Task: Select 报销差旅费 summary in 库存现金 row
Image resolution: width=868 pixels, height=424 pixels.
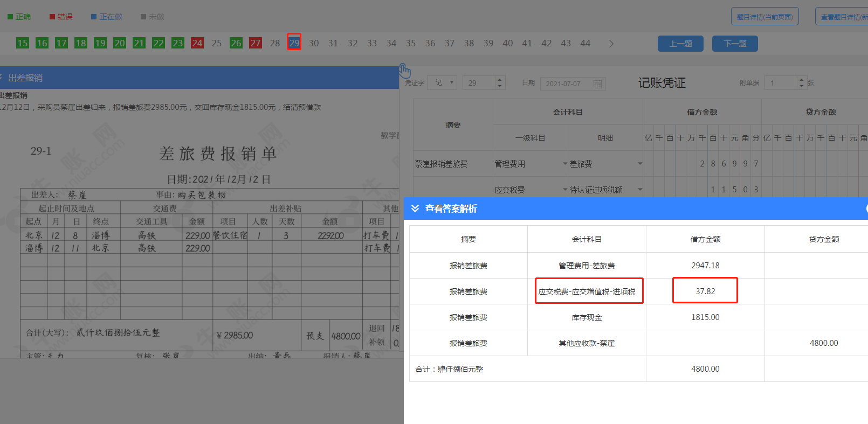Action: 469,317
